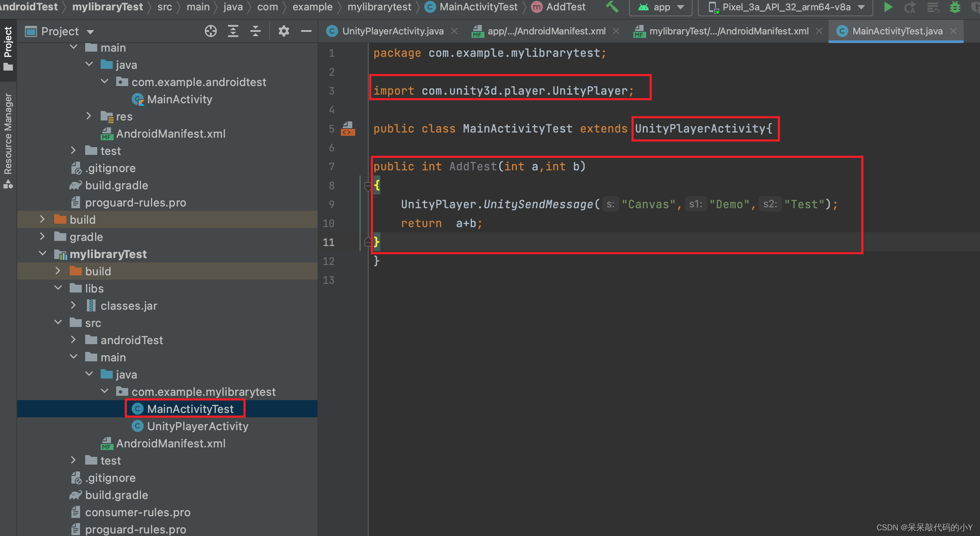Image resolution: width=980 pixels, height=536 pixels.
Task: Click the green Run app button
Action: point(888,7)
